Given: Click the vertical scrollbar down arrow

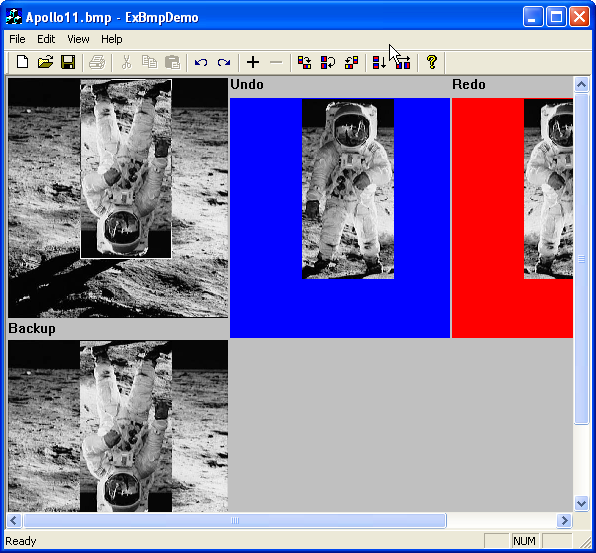Looking at the screenshot, I should coord(582,504).
